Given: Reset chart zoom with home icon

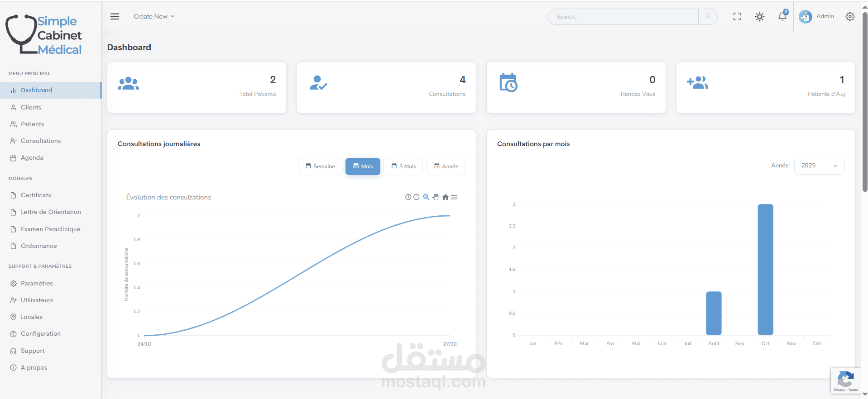Looking at the screenshot, I should (x=446, y=197).
